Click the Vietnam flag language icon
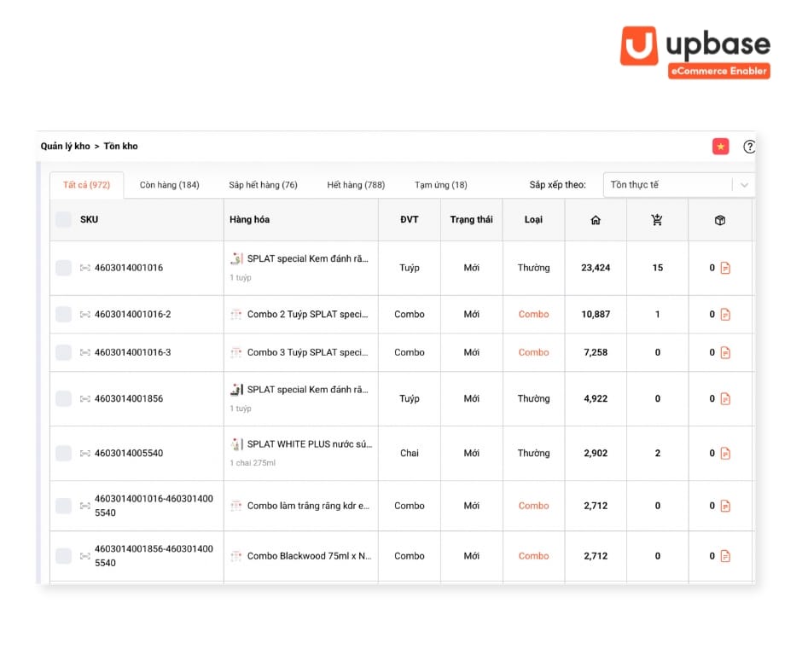The image size is (802, 672). (720, 147)
